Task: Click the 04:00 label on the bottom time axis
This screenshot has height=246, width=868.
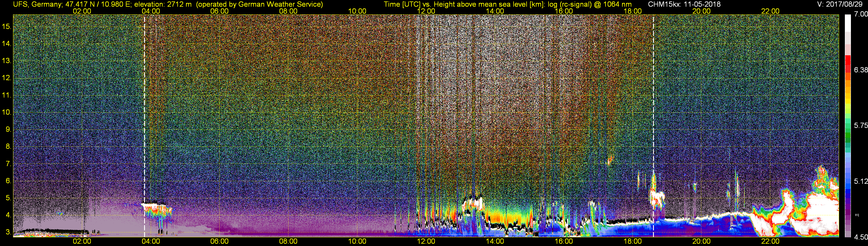Action: pos(151,242)
